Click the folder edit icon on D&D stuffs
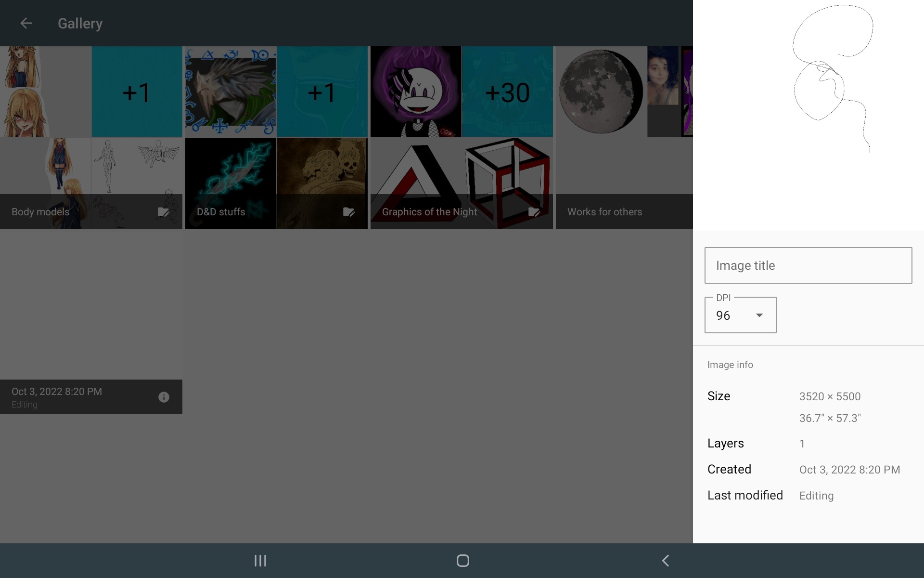The image size is (924, 578). [349, 212]
